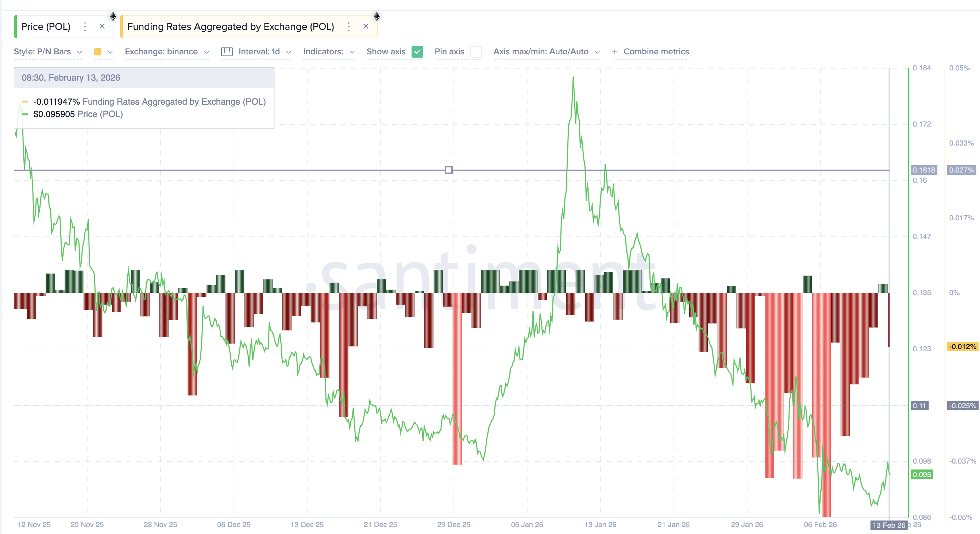Click the Ethereum icon above the Funding Rates card
The height and width of the screenshot is (534, 980).
pos(377,16)
